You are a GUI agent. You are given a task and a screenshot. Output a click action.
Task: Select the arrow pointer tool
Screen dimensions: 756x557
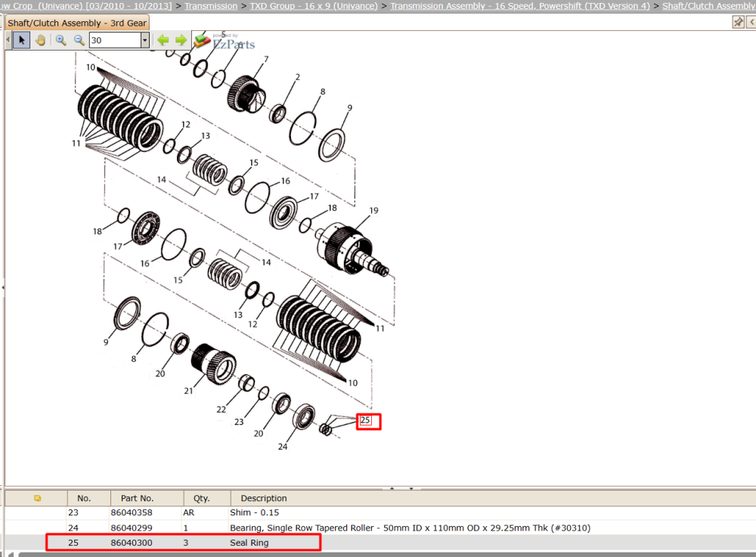(x=21, y=41)
